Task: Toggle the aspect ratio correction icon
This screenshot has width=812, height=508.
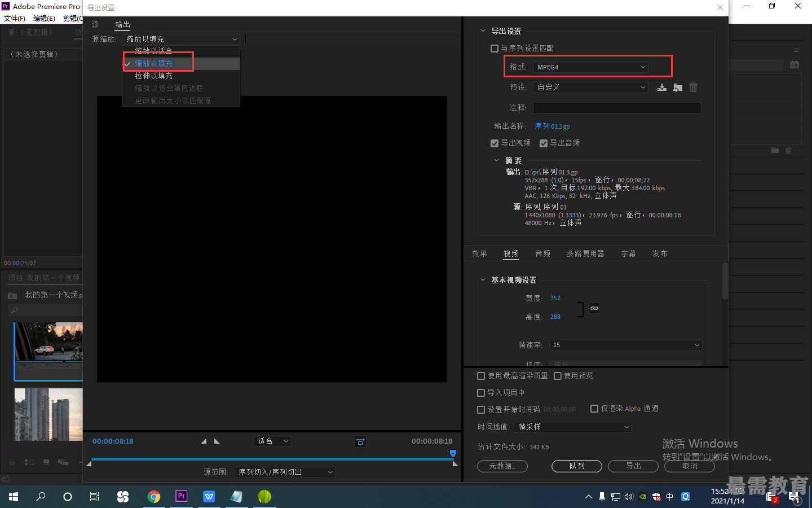Action: click(x=360, y=441)
